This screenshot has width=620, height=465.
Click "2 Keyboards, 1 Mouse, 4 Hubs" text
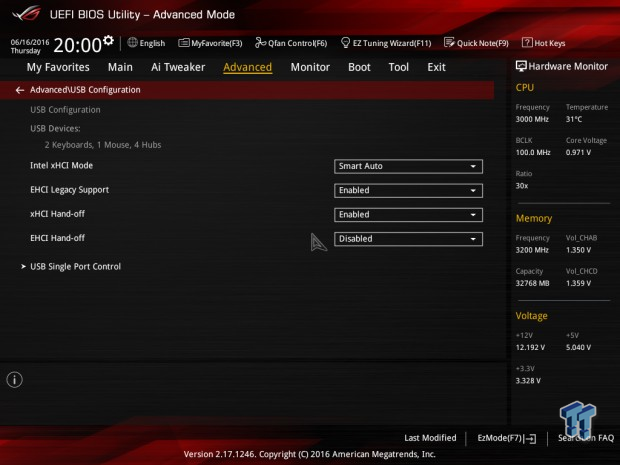(x=103, y=145)
